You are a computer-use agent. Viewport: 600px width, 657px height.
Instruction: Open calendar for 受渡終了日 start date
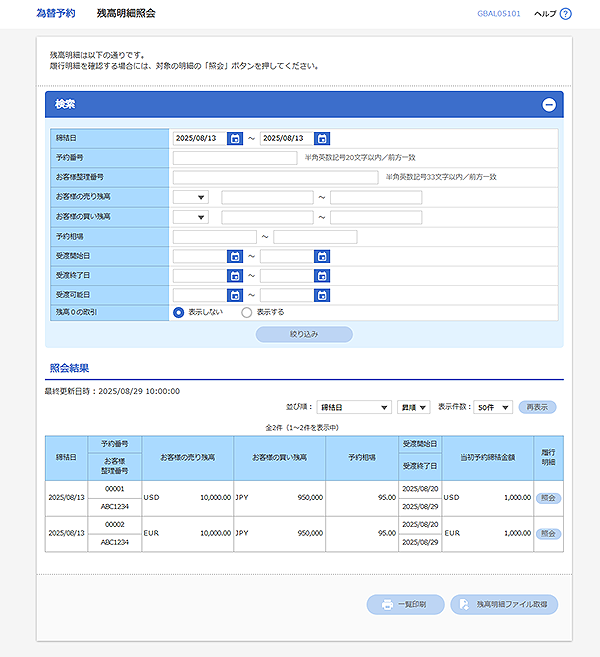click(x=235, y=276)
